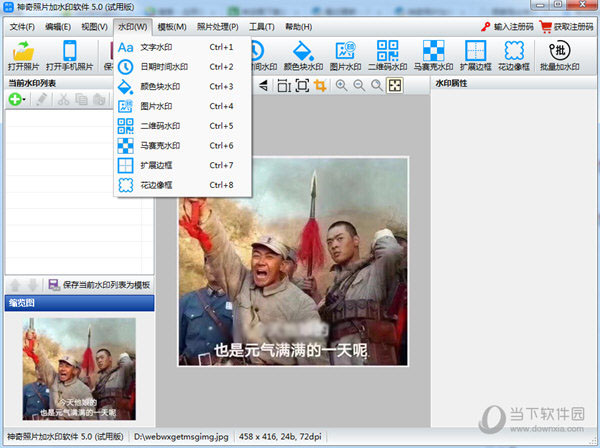Open the 视图(V) menu
Screen dimensions: 600x448
95,27
